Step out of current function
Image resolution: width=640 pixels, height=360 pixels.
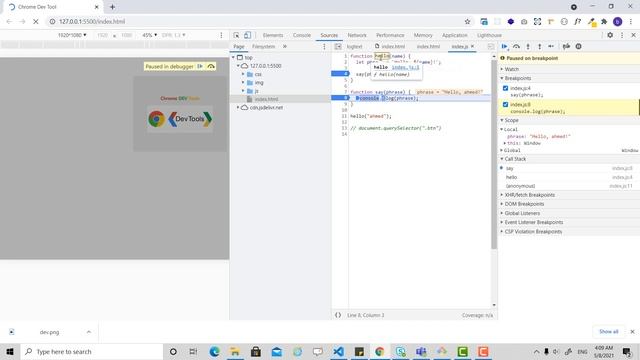(x=540, y=47)
